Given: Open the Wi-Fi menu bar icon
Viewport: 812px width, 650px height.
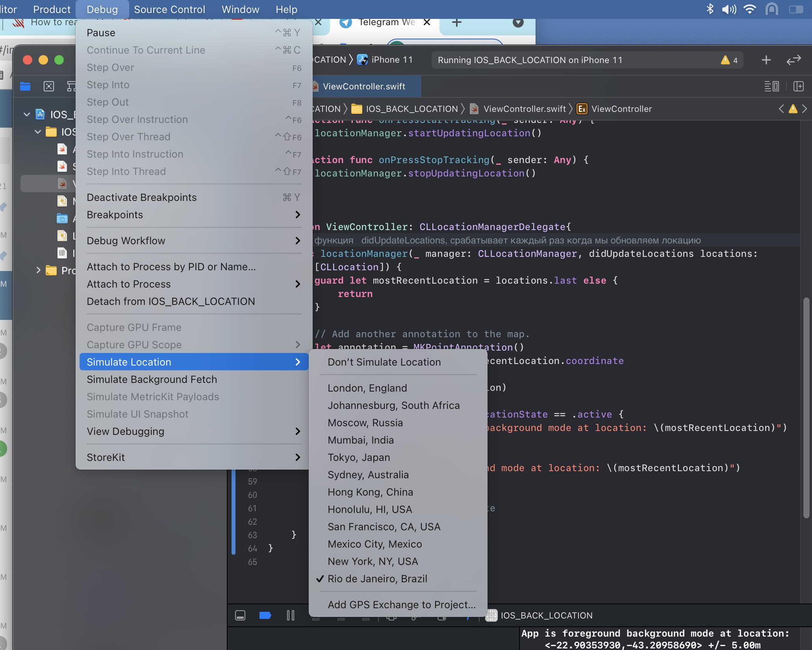Looking at the screenshot, I should [x=750, y=9].
